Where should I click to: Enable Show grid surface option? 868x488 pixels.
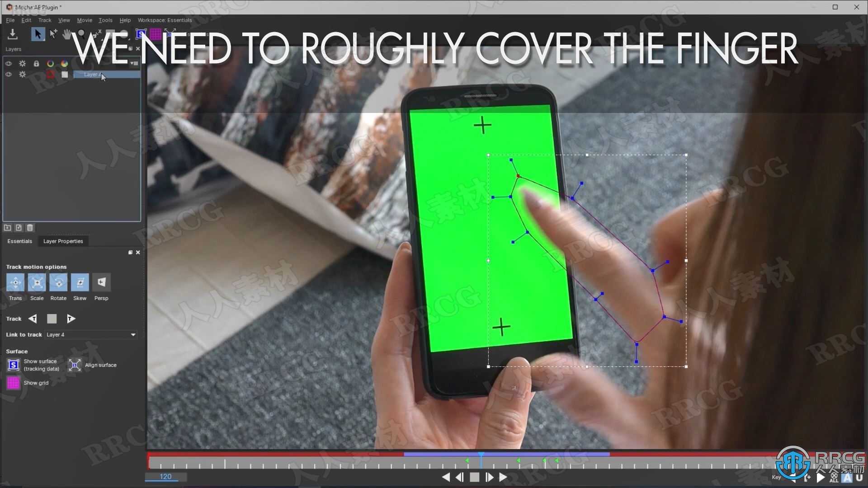(14, 382)
